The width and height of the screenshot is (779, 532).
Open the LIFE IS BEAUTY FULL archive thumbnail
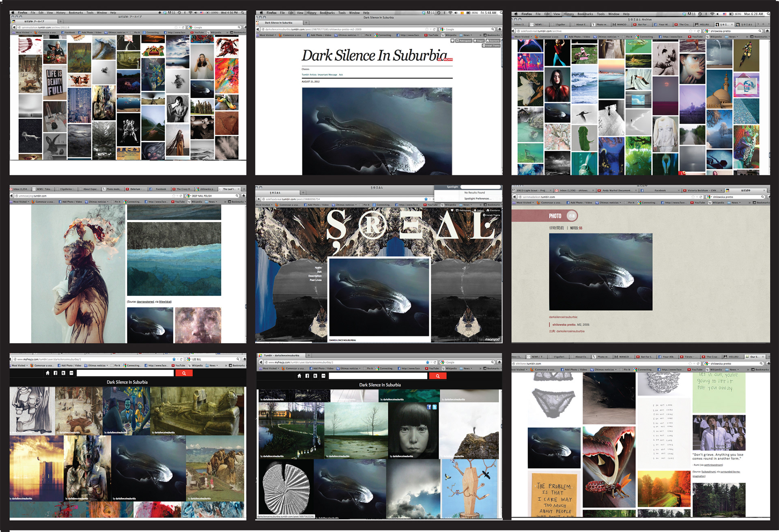point(54,84)
